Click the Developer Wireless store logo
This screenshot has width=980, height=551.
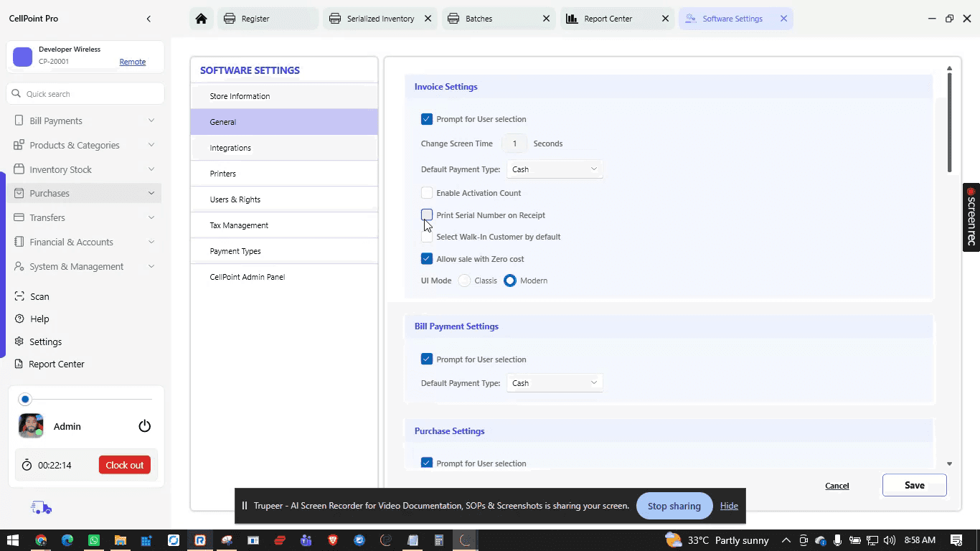[x=23, y=57]
